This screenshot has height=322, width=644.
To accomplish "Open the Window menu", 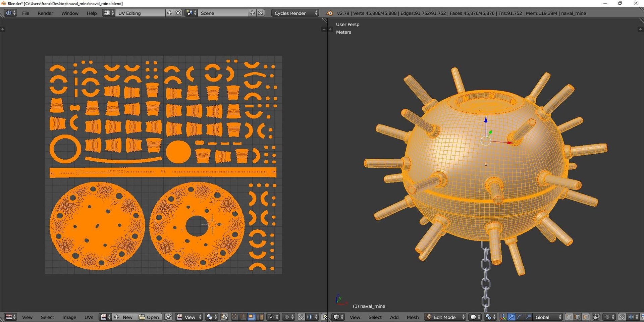I will click(x=70, y=13).
